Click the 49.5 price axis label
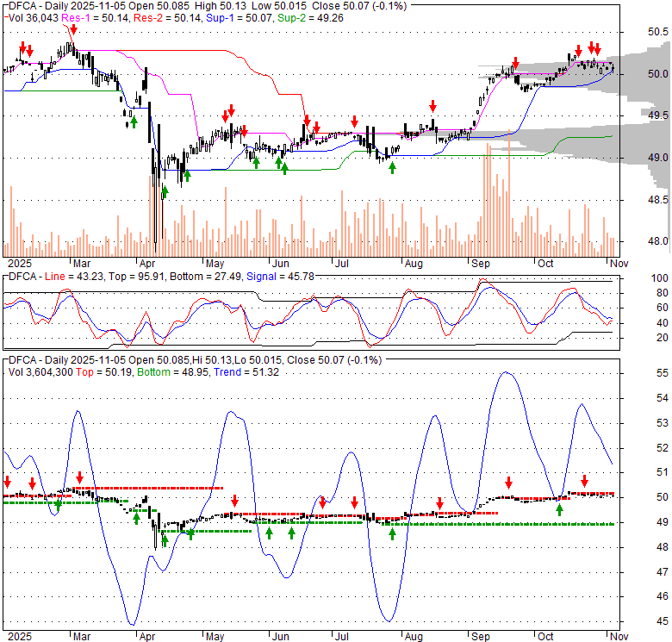 [x=658, y=115]
